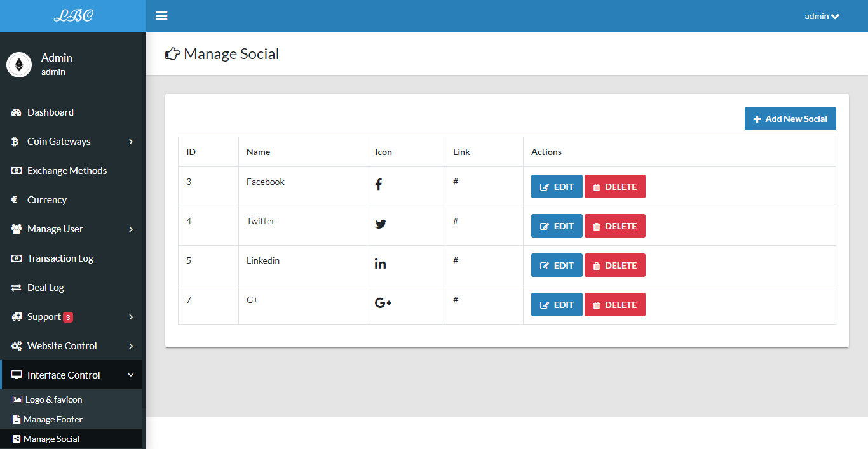Image resolution: width=868 pixels, height=449 pixels.
Task: Click the Google Plus icon
Action: 383,303
